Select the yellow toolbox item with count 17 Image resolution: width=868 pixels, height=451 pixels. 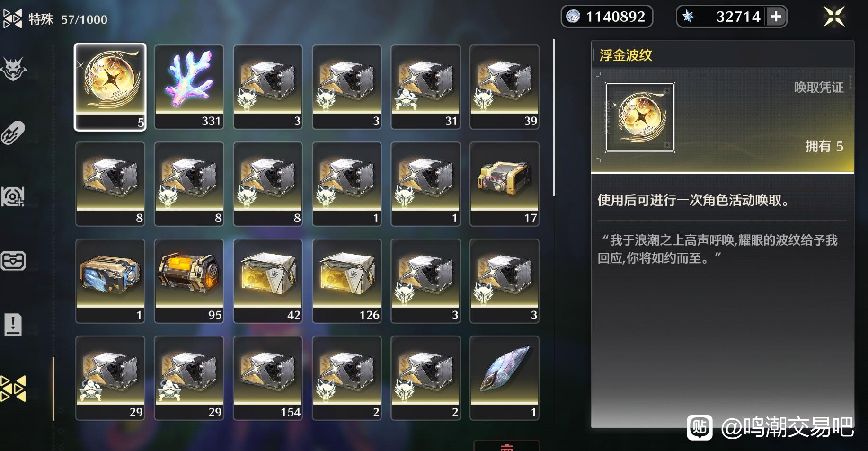point(505,184)
